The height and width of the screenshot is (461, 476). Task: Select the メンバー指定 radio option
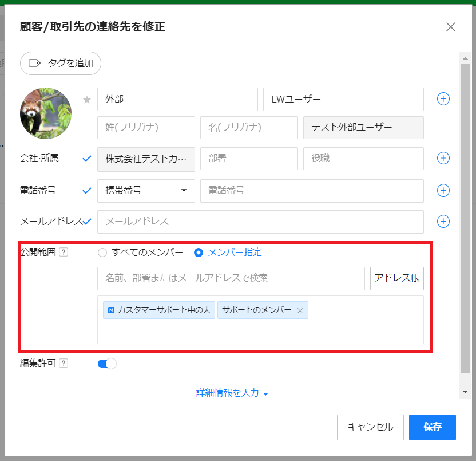pyautogui.click(x=199, y=253)
